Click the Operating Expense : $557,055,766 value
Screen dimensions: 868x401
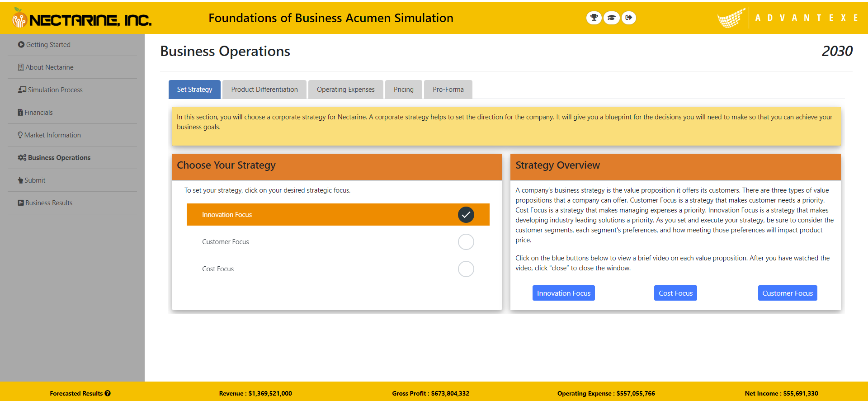606,393
